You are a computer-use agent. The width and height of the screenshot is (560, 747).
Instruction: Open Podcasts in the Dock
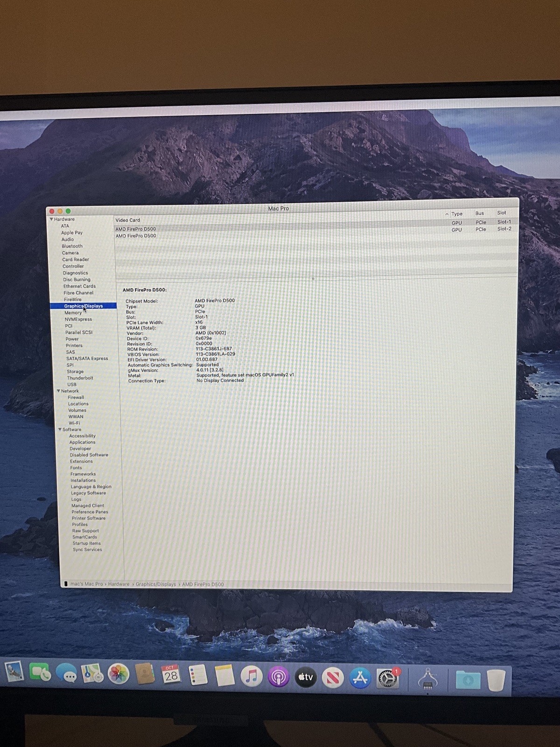(279, 677)
